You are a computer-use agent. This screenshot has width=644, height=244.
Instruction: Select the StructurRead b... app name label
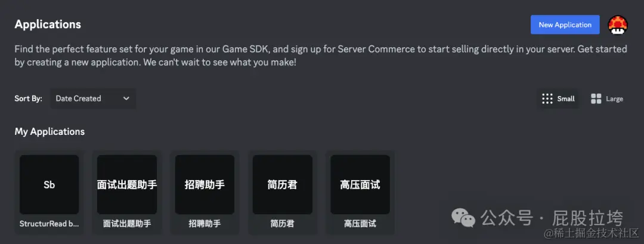(x=49, y=224)
